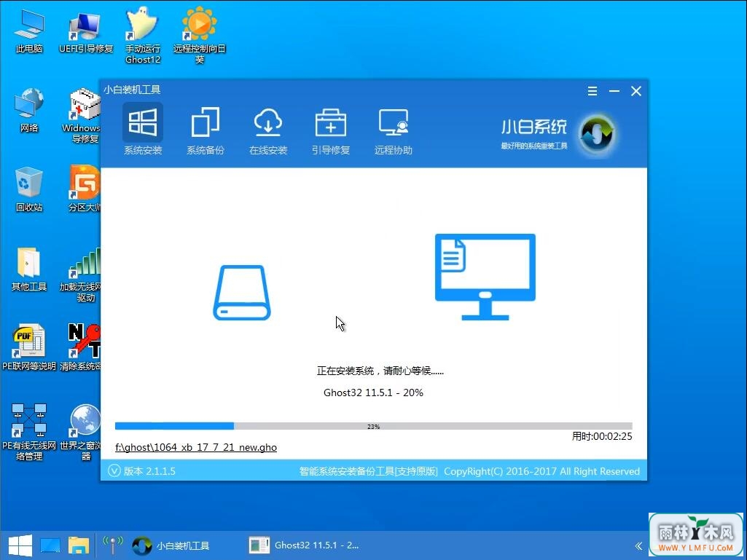Open 手动运行 Ghost12 desktop shortcut

point(143,36)
